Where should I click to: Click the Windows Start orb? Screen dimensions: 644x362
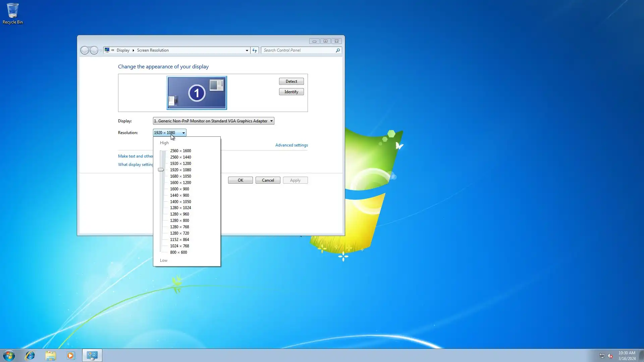[9, 355]
